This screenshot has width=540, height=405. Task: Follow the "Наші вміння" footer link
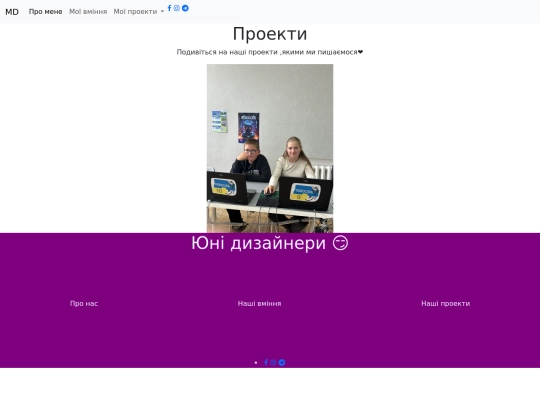[x=259, y=303]
